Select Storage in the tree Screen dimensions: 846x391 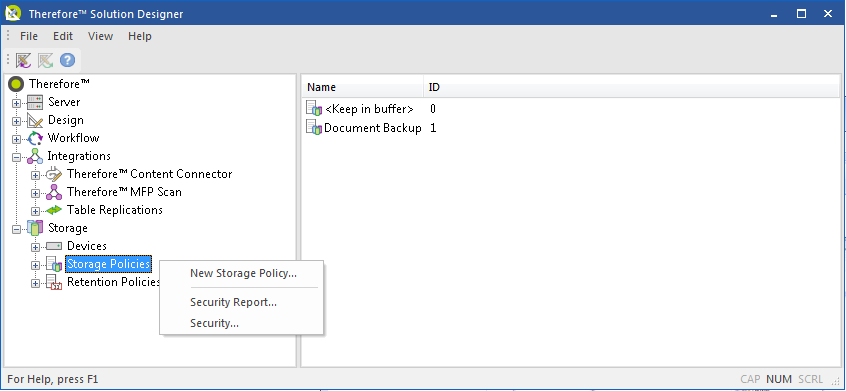68,228
